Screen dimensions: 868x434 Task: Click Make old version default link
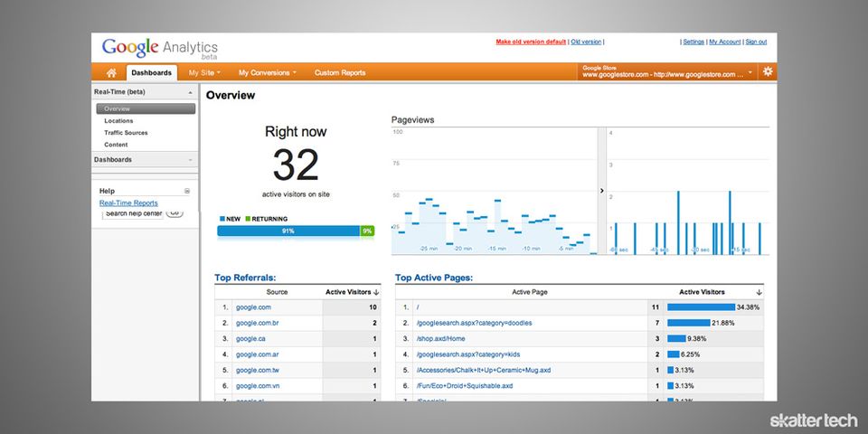(531, 42)
